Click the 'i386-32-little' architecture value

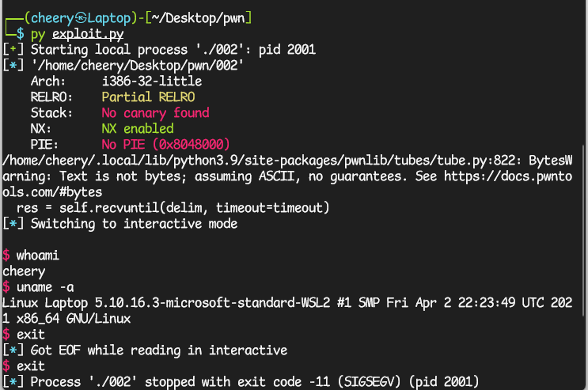(152, 81)
